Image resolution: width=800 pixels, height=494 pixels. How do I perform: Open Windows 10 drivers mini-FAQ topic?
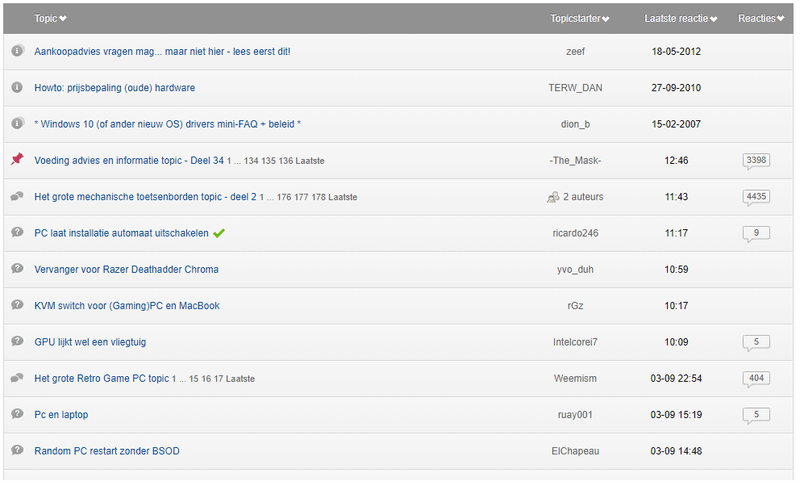coord(167,124)
